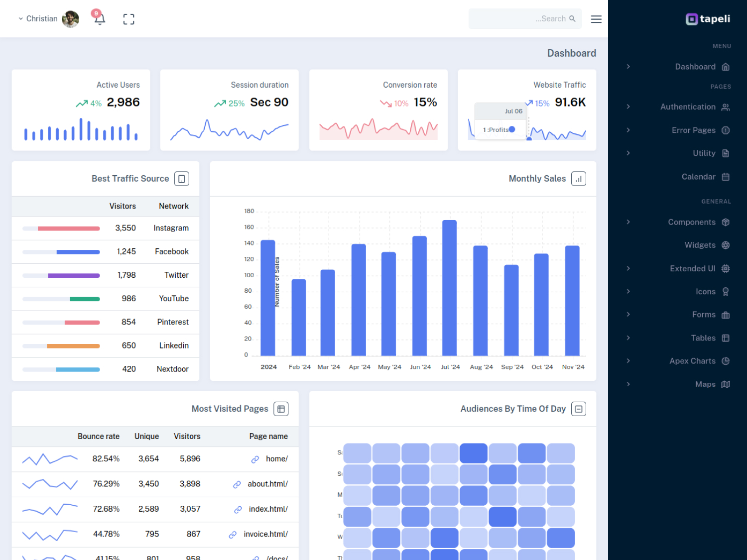The width and height of the screenshot is (747, 560).
Task: Open Dashboard in the sidebar menu
Action: (695, 67)
